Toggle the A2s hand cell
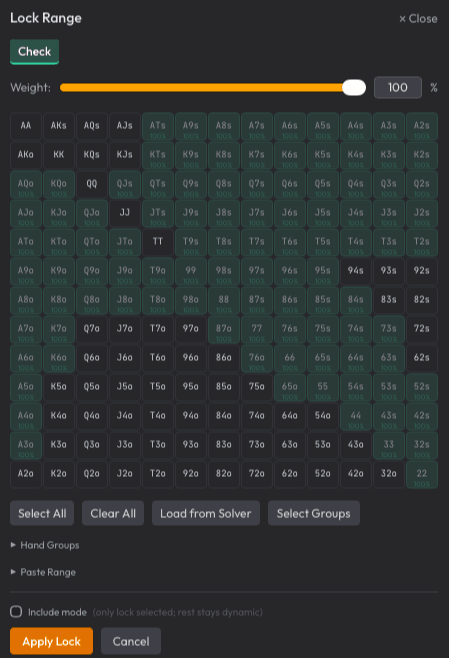Screen dimensions: 449x658 pos(422,126)
